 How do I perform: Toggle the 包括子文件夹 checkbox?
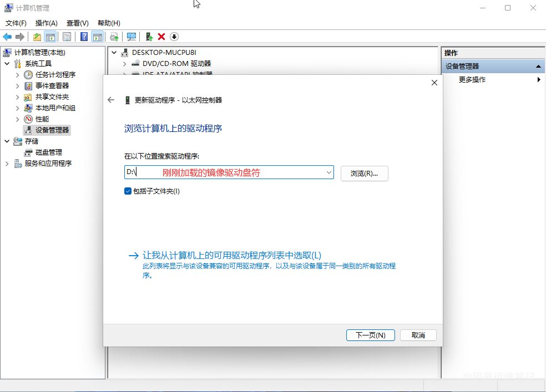point(128,191)
